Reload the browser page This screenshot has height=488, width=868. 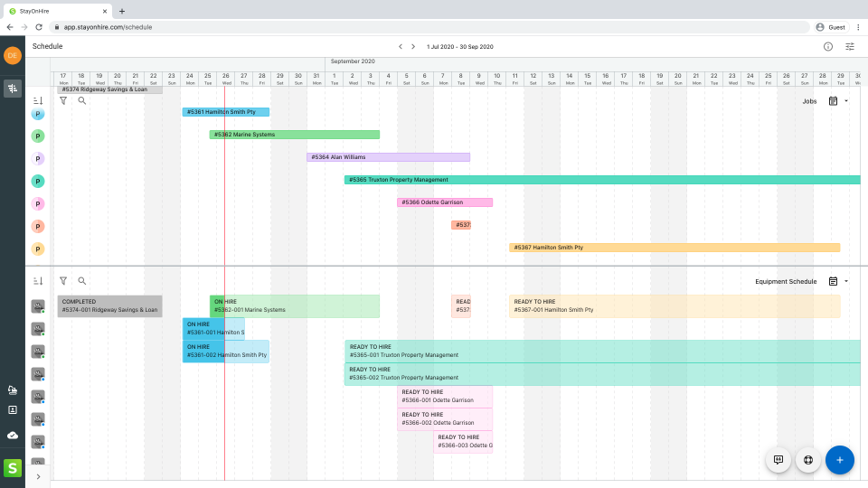39,27
